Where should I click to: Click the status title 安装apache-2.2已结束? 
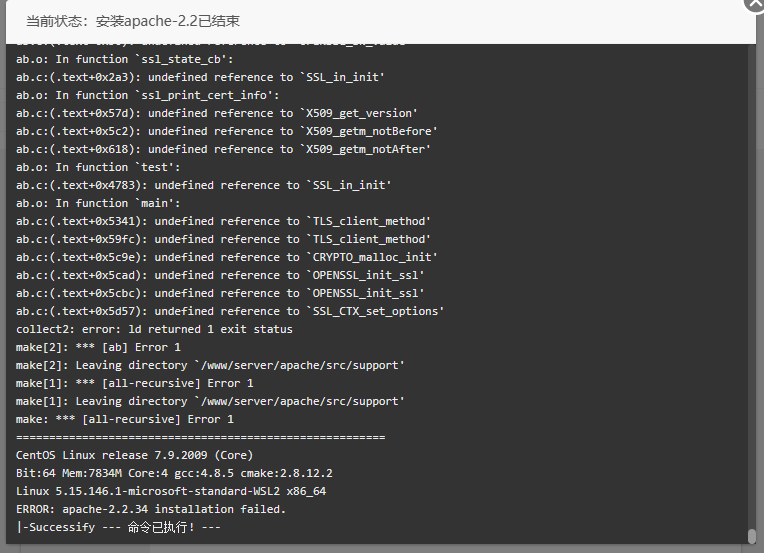click(x=168, y=21)
